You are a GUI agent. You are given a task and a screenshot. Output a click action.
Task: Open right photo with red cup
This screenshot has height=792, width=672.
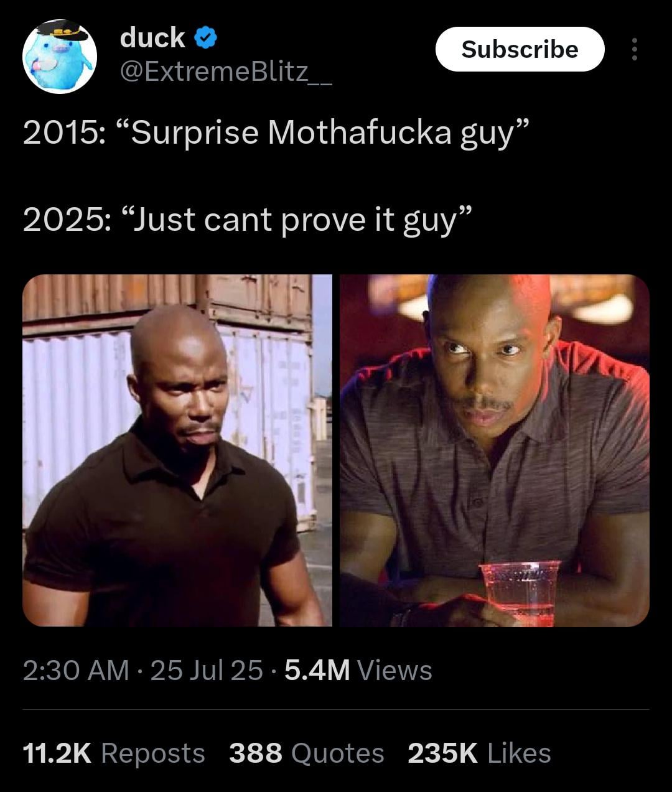point(495,450)
